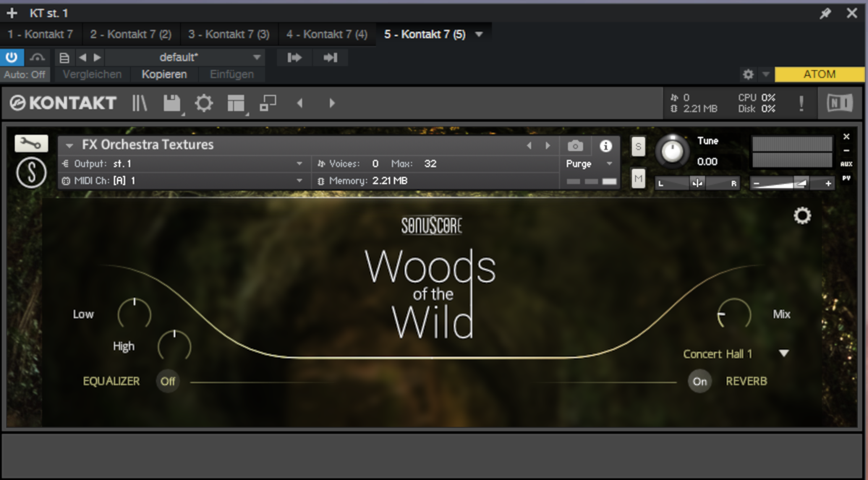Toggle the automation curve button

point(38,58)
